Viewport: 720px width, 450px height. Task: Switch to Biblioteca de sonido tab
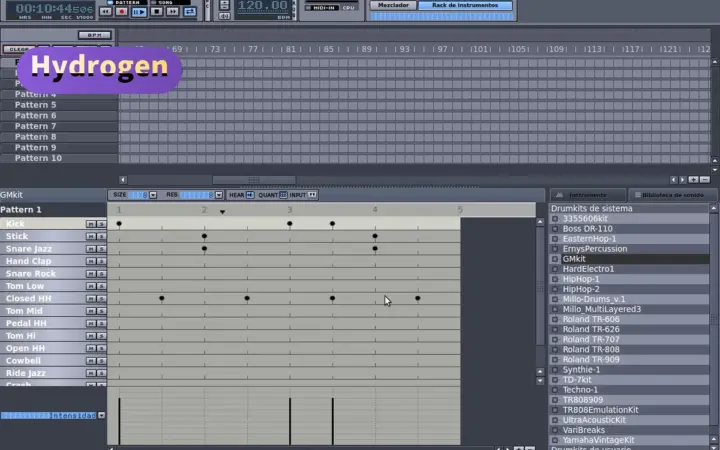tap(672, 195)
